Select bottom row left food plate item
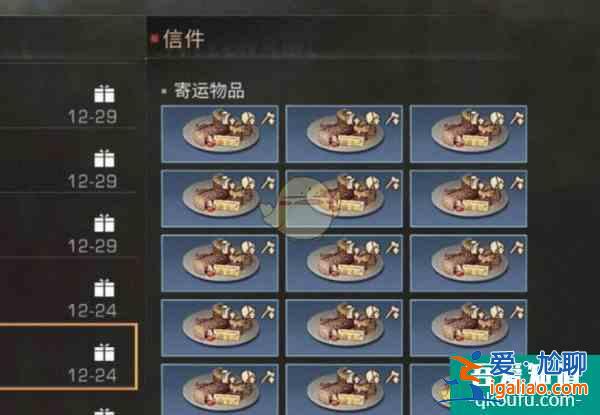600x415 pixels. click(220, 389)
